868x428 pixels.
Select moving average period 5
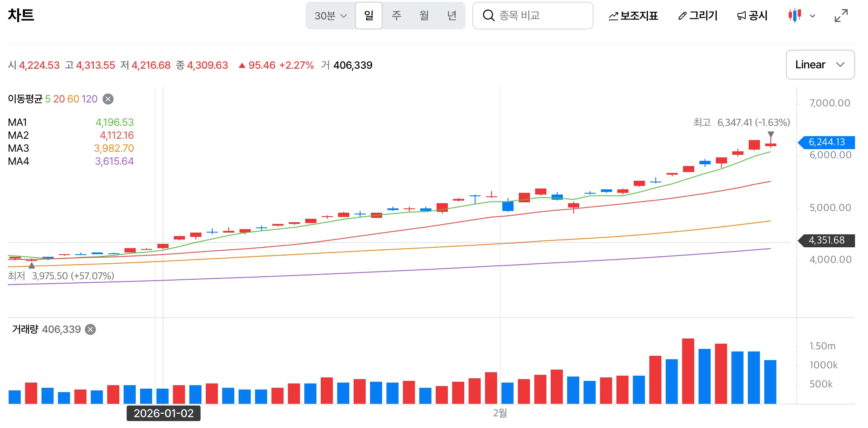click(48, 99)
